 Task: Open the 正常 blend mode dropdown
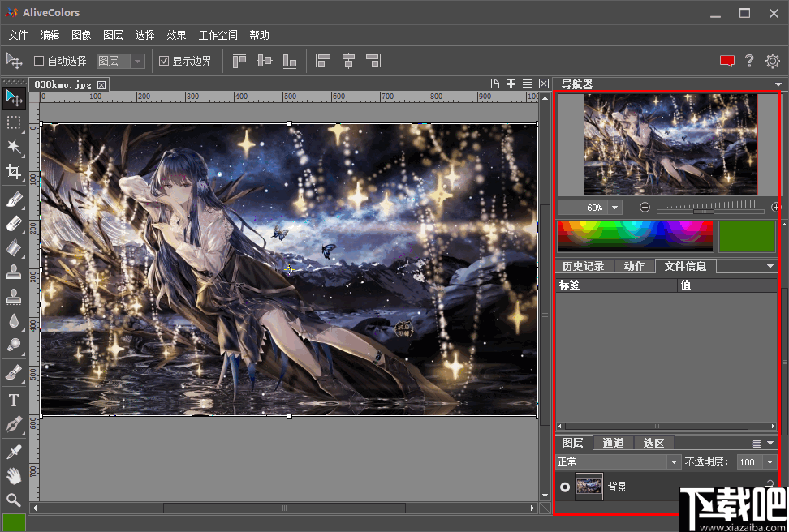(674, 461)
